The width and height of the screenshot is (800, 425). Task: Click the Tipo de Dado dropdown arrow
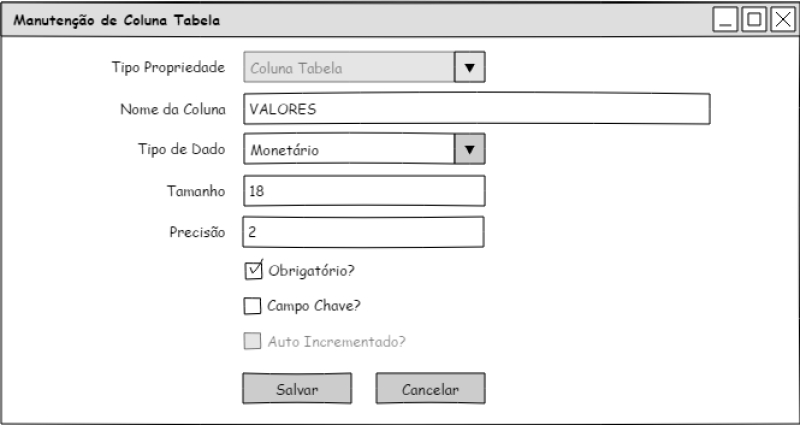click(x=470, y=150)
